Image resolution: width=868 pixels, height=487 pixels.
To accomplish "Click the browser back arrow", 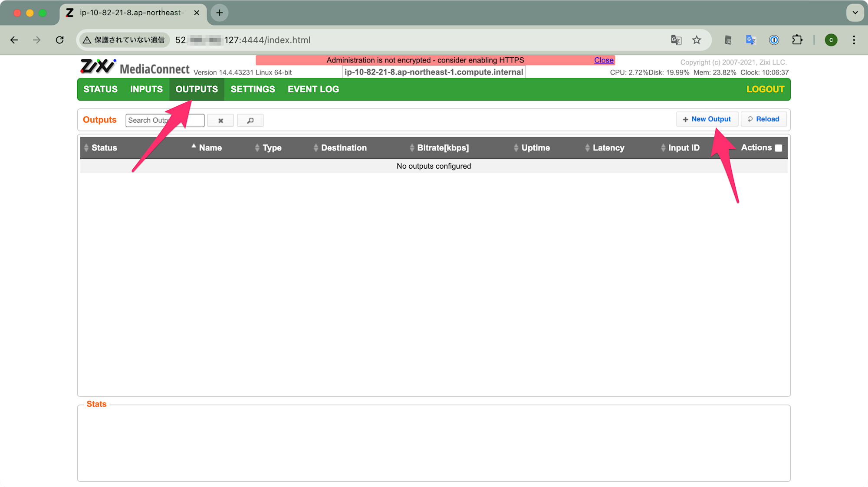I will 14,40.
